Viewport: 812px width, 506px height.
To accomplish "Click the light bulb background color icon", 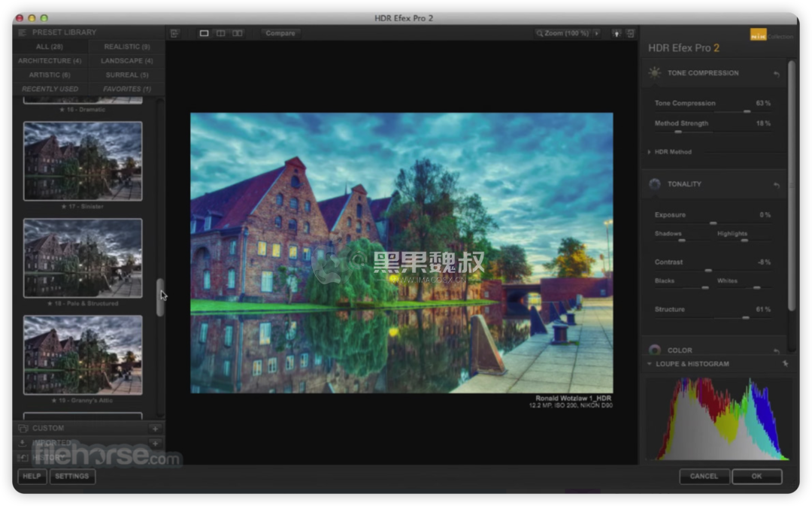I will click(x=617, y=33).
